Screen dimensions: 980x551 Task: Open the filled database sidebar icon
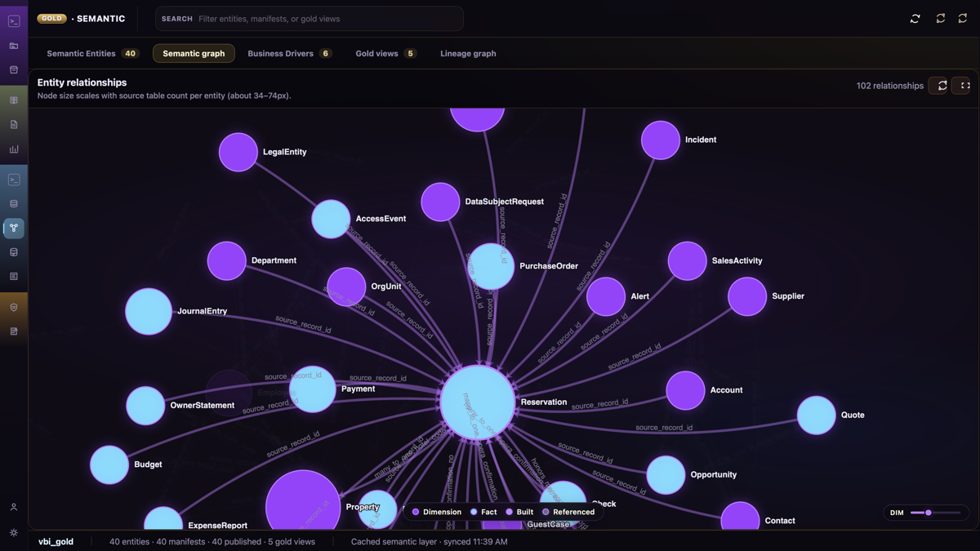(14, 252)
